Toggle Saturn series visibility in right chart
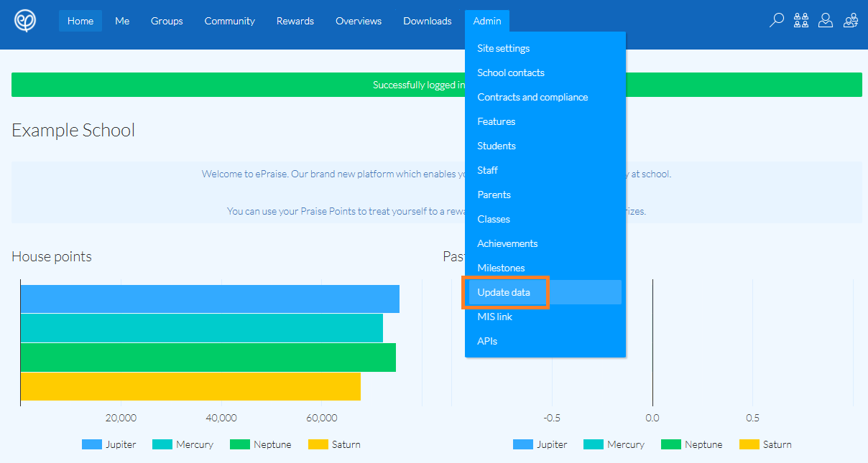Viewport: 868px width, 463px height. (747, 444)
